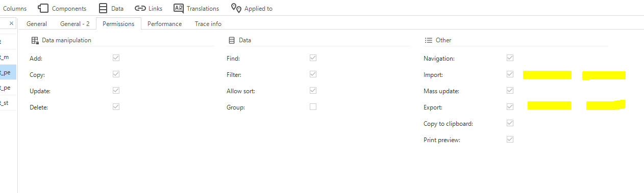Click the Data section header icon

click(x=232, y=40)
